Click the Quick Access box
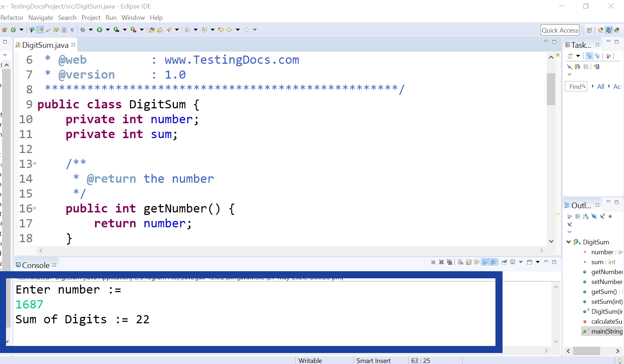The width and height of the screenshot is (624, 364). coord(560,30)
